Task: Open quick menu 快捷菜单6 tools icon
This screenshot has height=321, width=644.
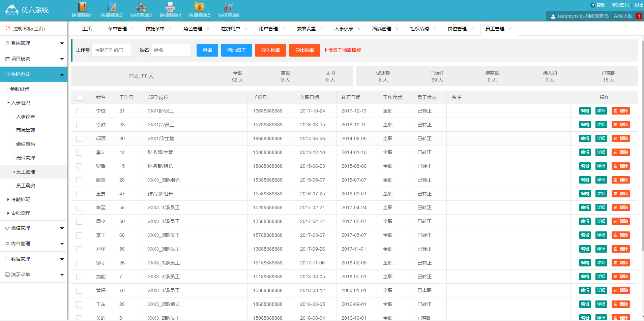Action: (x=229, y=7)
